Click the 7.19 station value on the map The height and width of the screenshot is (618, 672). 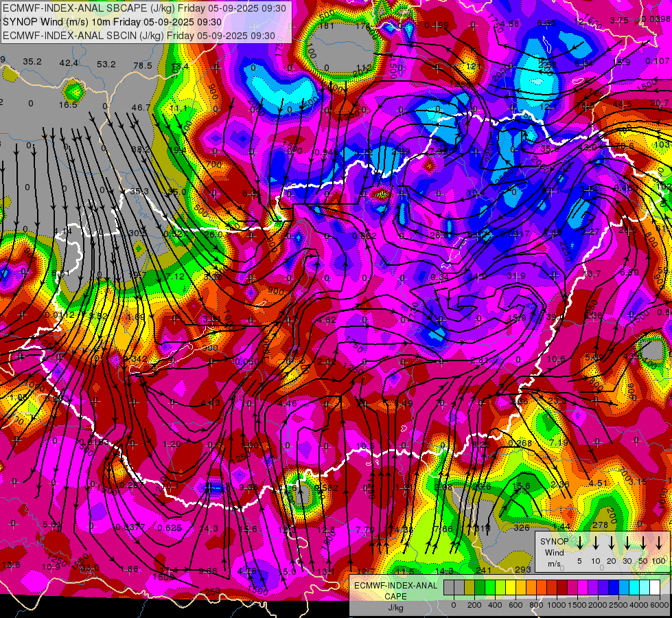559,442
